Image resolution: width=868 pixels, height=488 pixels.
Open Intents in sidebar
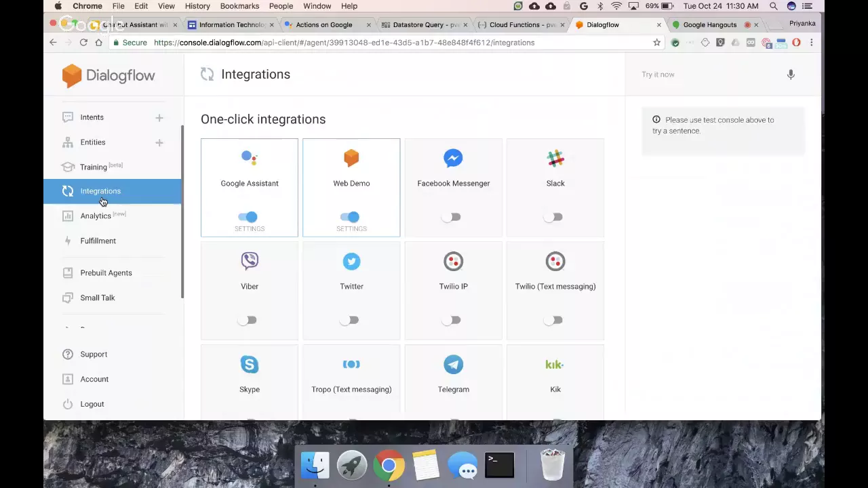pyautogui.click(x=92, y=117)
